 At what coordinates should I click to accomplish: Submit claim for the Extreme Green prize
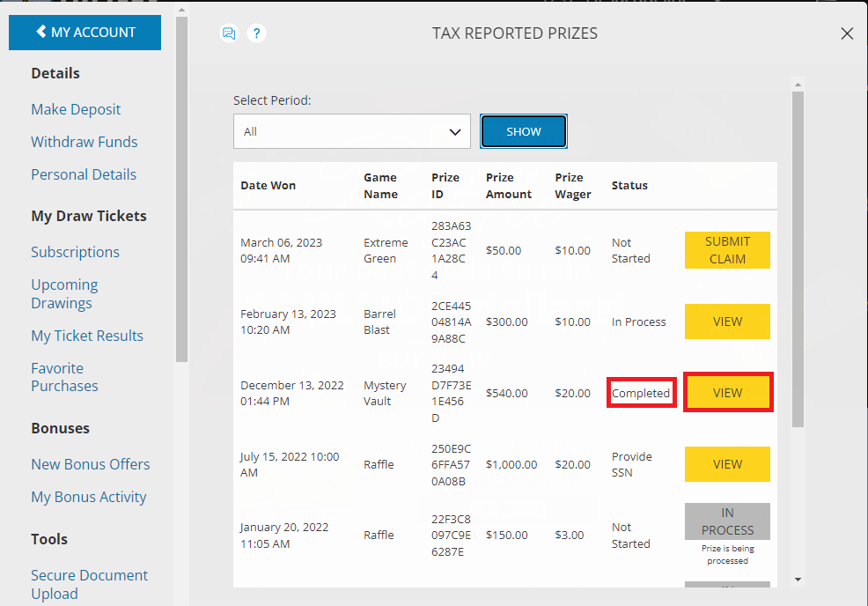coord(727,250)
